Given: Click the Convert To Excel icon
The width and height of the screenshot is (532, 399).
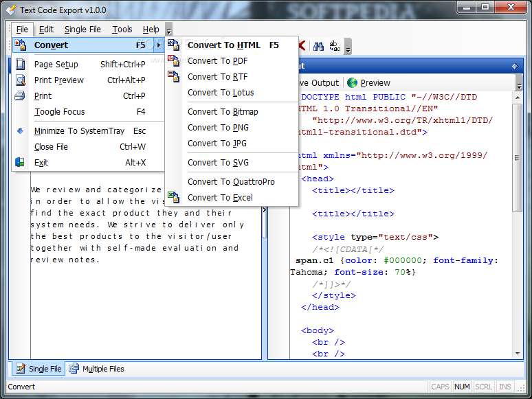Looking at the screenshot, I should (x=173, y=197).
